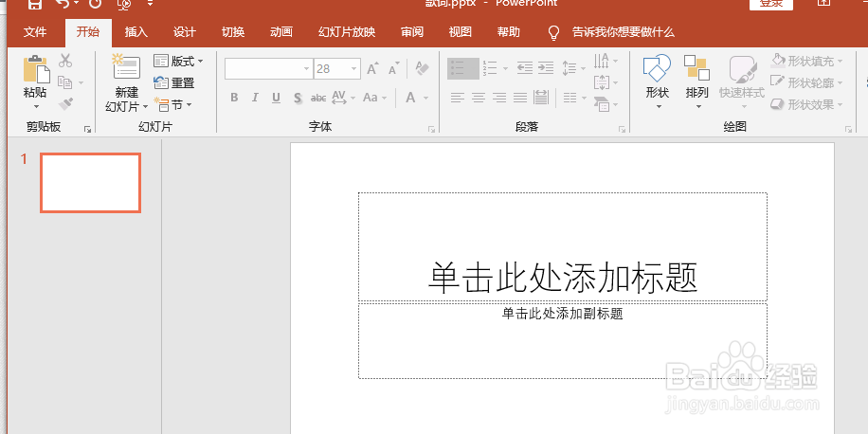Switch to the Review (审阅) tab
The height and width of the screenshot is (434, 868).
tap(412, 32)
